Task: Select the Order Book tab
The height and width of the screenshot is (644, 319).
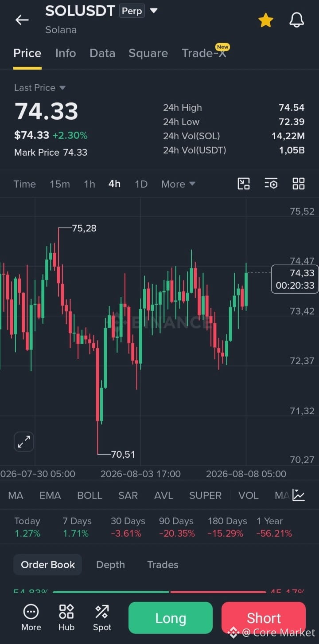Action: (48, 565)
